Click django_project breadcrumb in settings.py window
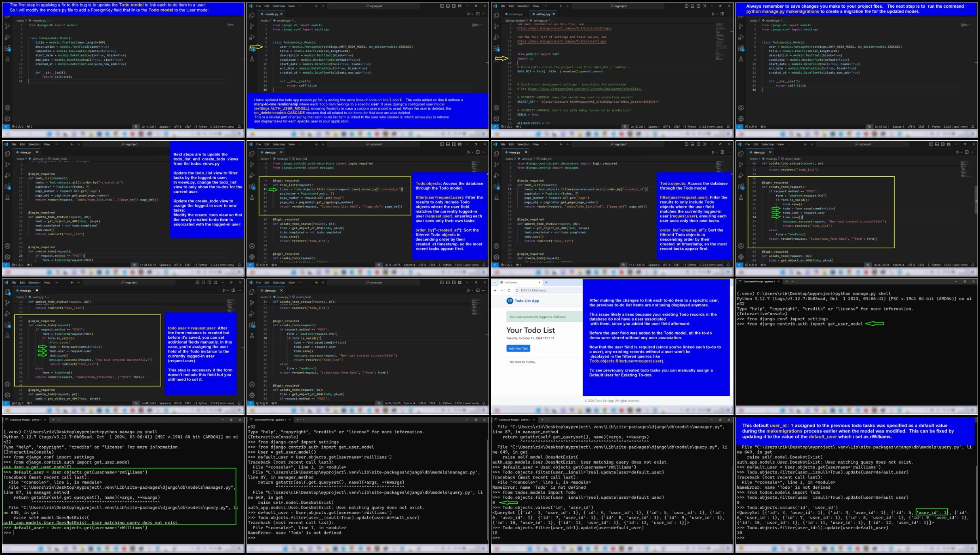The height and width of the screenshot is (555, 980). 515,21
